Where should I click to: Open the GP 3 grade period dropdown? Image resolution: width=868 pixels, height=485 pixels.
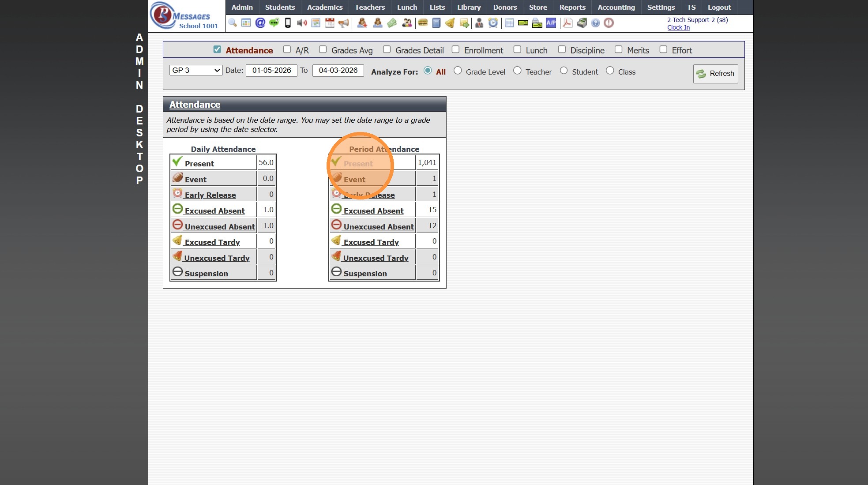195,70
